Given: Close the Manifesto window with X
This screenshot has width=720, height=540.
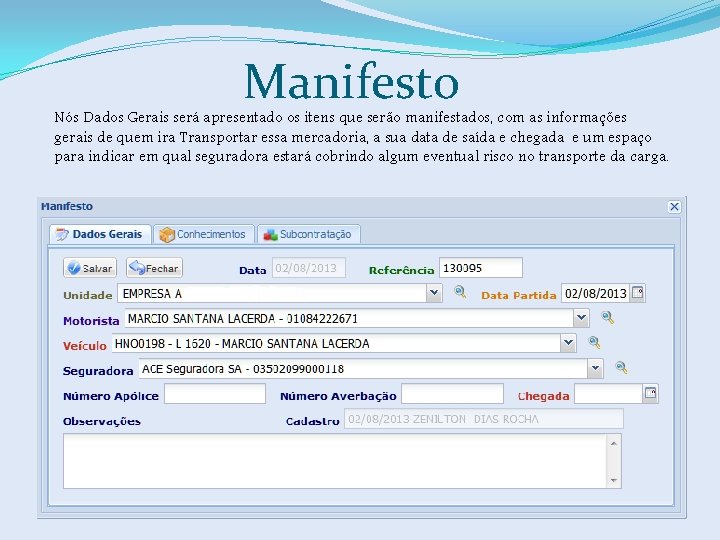Looking at the screenshot, I should [674, 207].
